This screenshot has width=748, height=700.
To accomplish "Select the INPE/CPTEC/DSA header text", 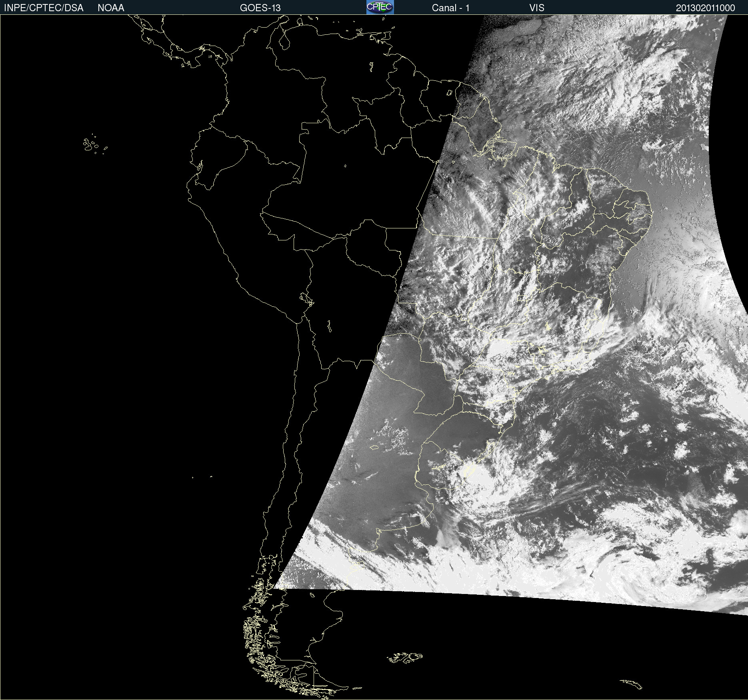I will [x=44, y=8].
